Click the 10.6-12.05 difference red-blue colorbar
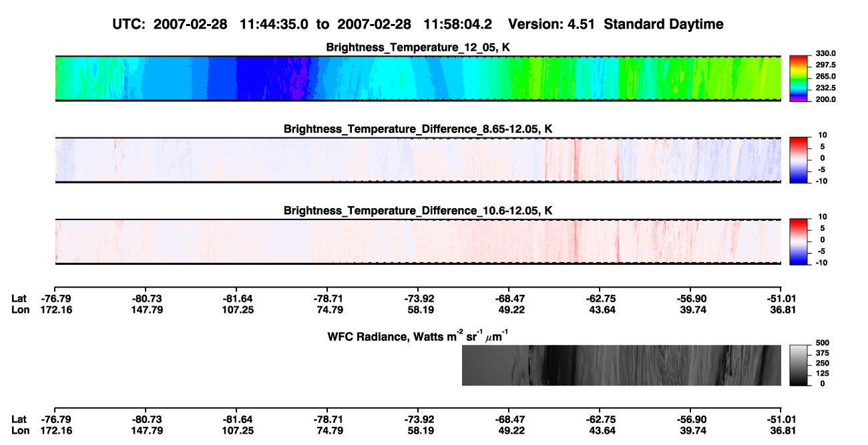The width and height of the screenshot is (868, 445). click(x=798, y=242)
